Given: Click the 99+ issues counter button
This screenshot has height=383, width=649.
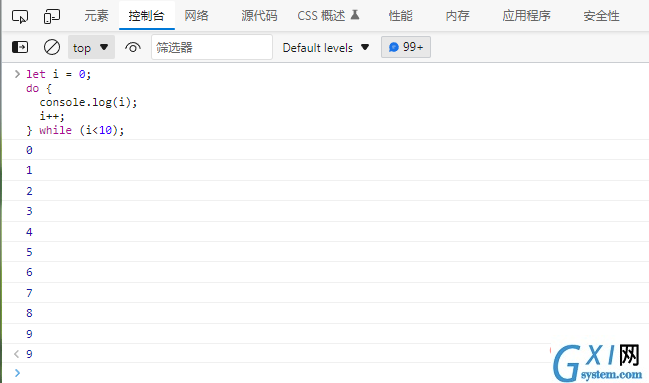Looking at the screenshot, I should click(x=406, y=47).
